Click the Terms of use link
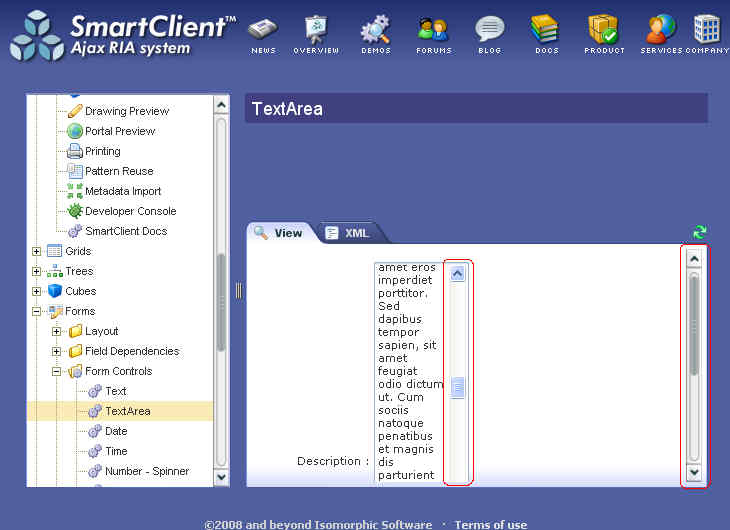The width and height of the screenshot is (730, 530). (x=490, y=524)
